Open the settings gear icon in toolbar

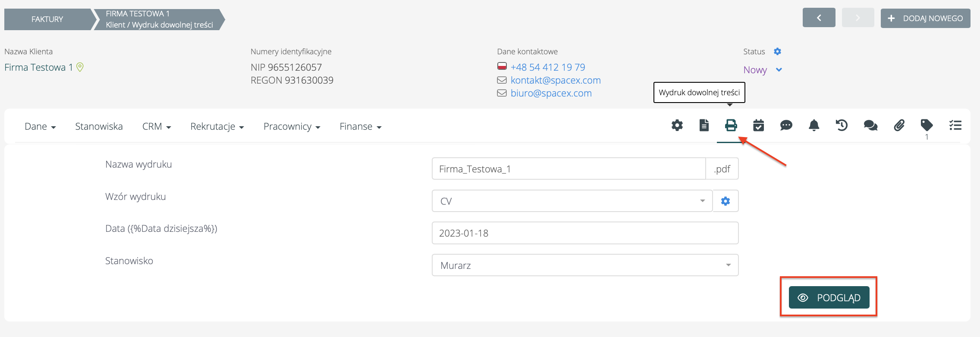pyautogui.click(x=677, y=125)
